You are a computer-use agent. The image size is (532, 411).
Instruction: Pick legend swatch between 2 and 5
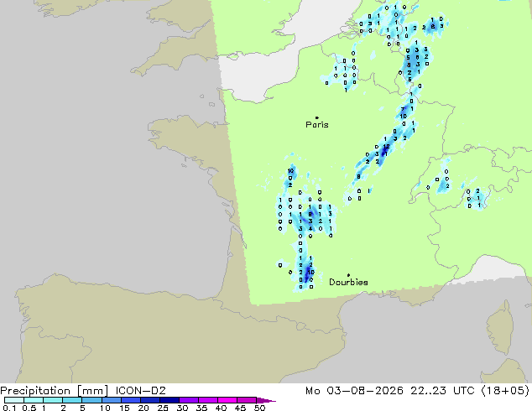(x=72, y=400)
